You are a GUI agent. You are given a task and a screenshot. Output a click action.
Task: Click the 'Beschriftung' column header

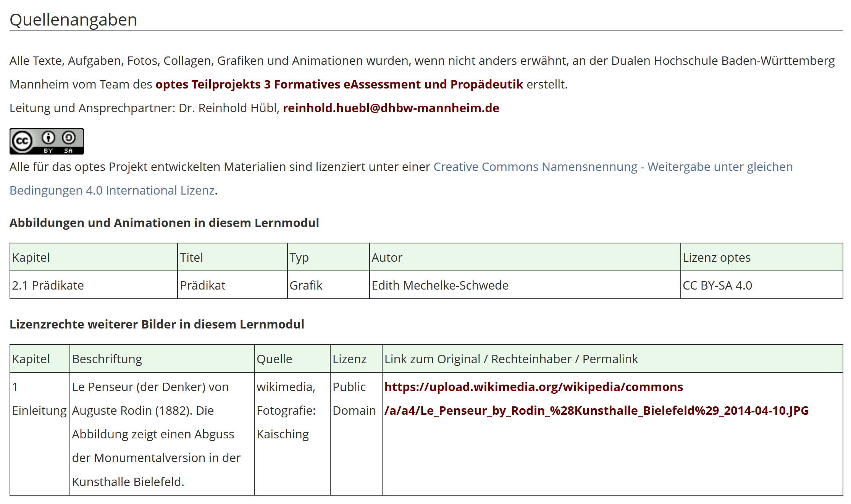click(x=107, y=359)
